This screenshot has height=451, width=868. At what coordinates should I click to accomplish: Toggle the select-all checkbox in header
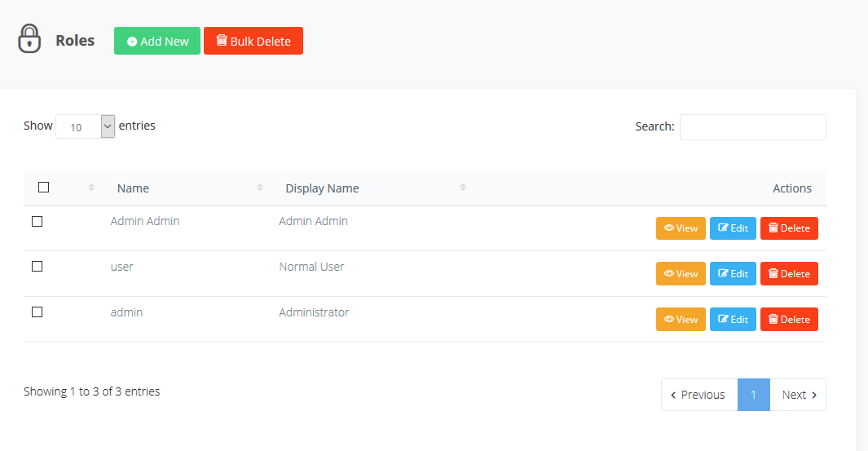pyautogui.click(x=44, y=188)
